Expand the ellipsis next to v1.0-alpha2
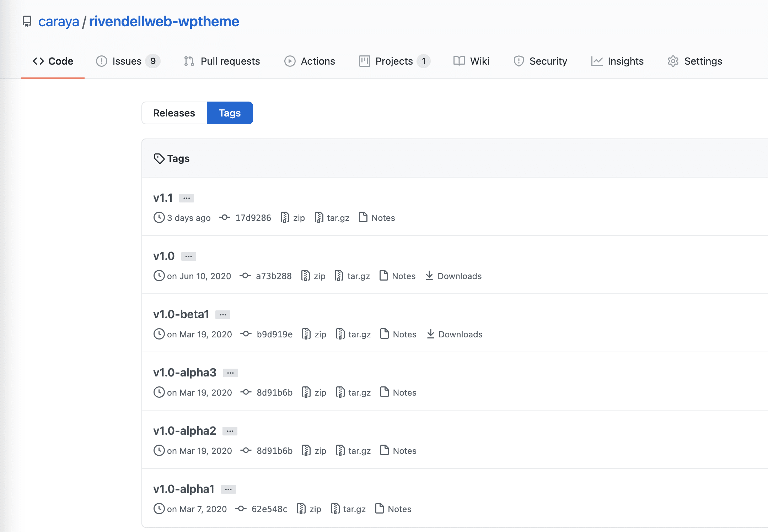 pyautogui.click(x=230, y=431)
